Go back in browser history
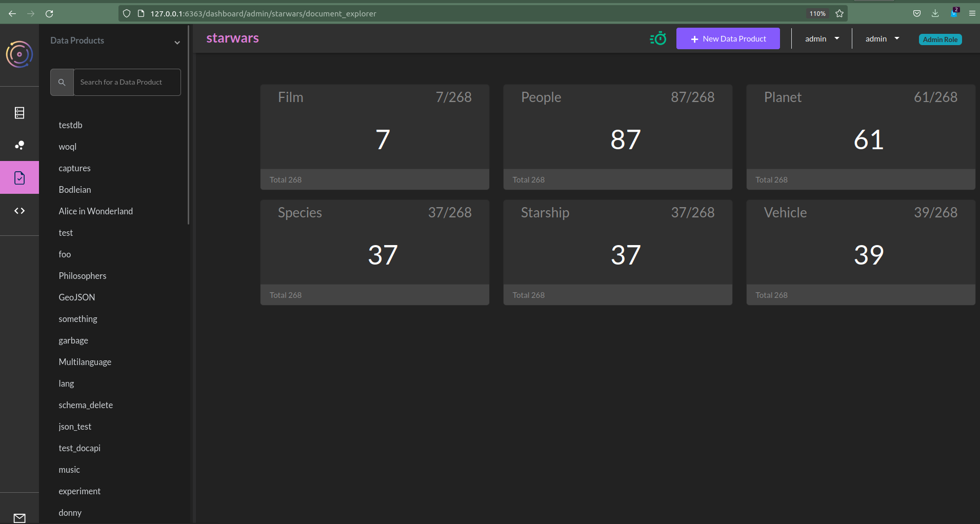The image size is (980, 524). pos(12,14)
